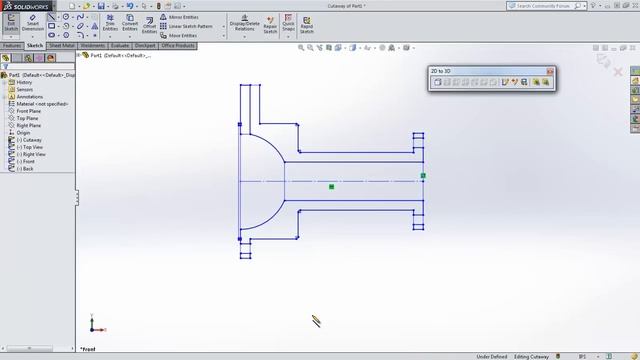Click Convert Entities tool
The image size is (640, 360).
pos(130,22)
